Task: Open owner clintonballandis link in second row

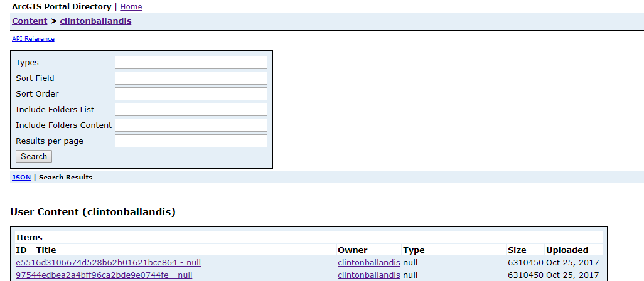Action: point(369,275)
